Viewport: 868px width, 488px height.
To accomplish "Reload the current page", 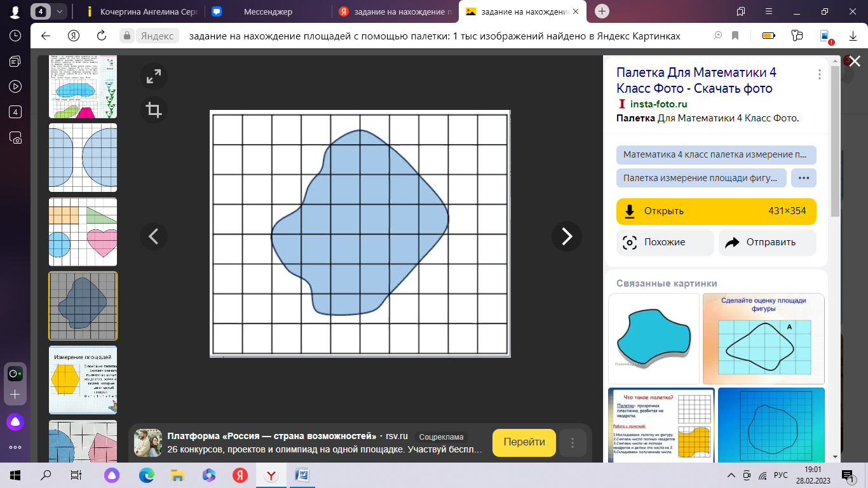I will 102,36.
